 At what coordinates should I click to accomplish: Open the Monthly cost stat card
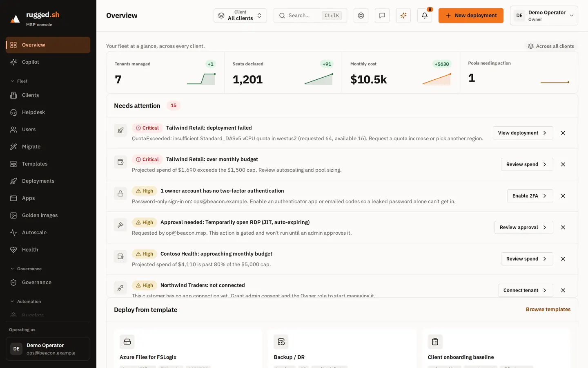(x=401, y=73)
